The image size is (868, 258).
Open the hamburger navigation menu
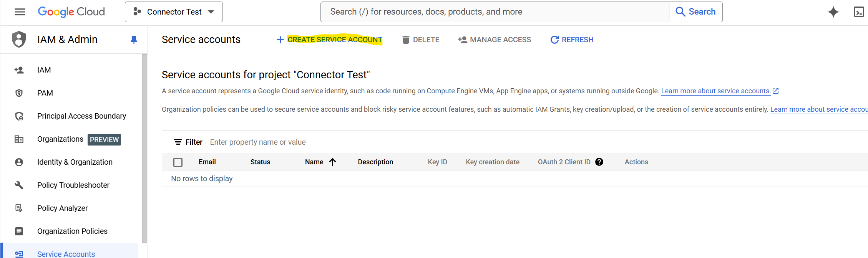point(20,12)
